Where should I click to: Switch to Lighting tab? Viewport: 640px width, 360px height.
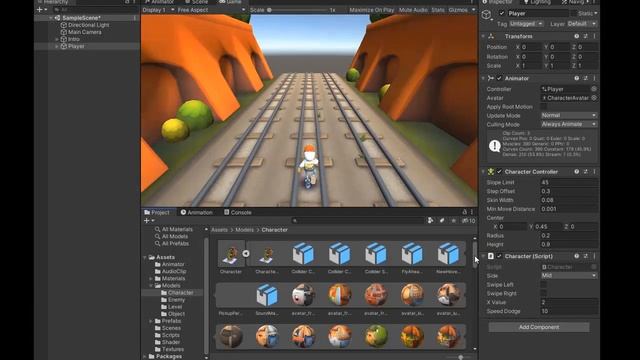pyautogui.click(x=538, y=2)
